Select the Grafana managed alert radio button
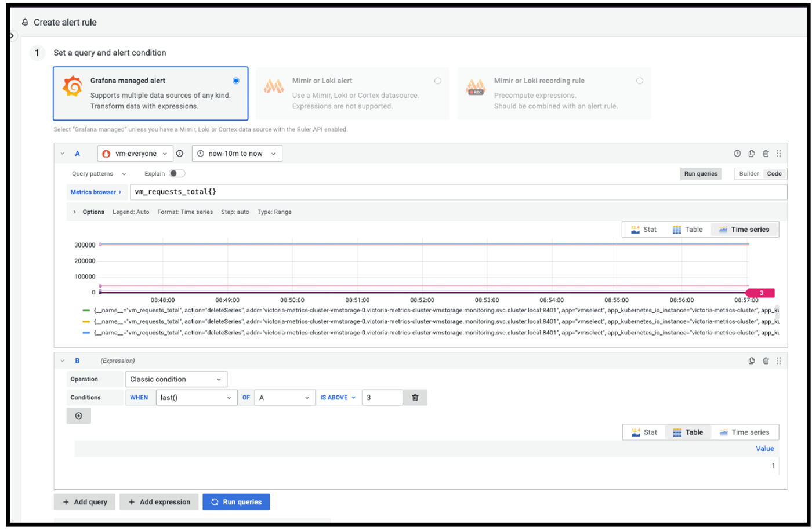This screenshot has width=812, height=531. [x=236, y=81]
